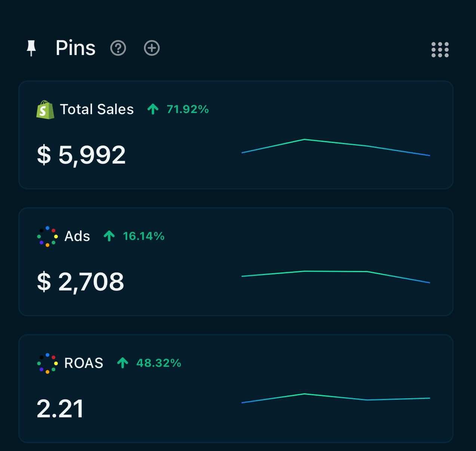Click the Pins pushpin icon

coord(32,48)
